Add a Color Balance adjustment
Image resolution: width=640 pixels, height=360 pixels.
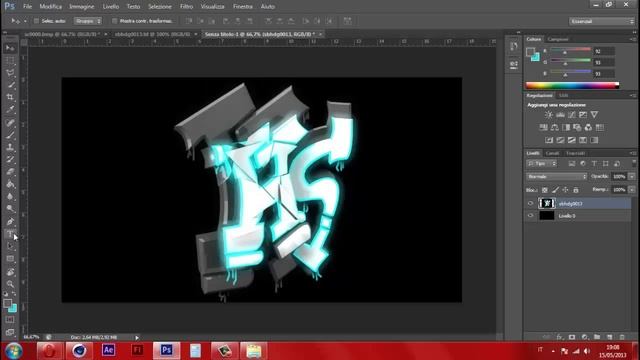point(555,127)
